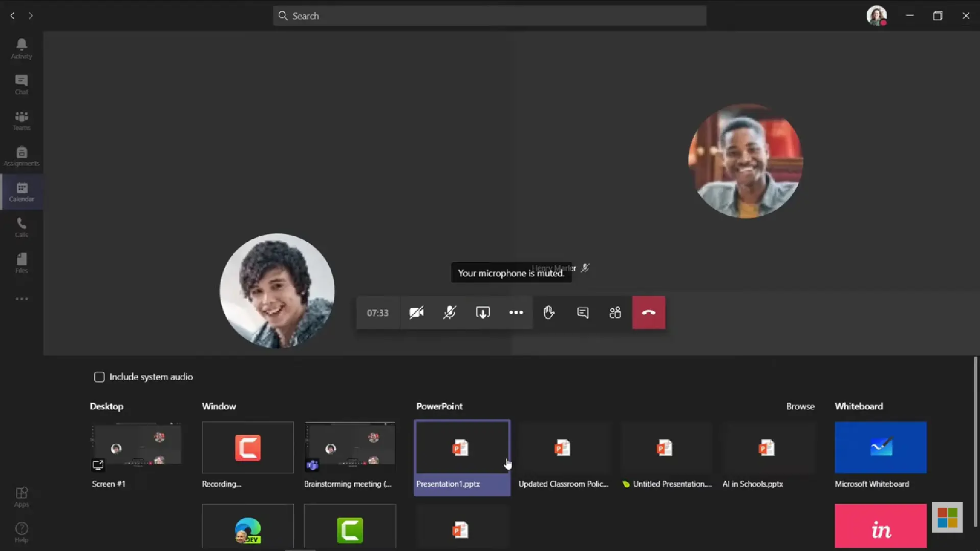The width and height of the screenshot is (980, 551).
Task: Hang up the call
Action: pos(649,313)
